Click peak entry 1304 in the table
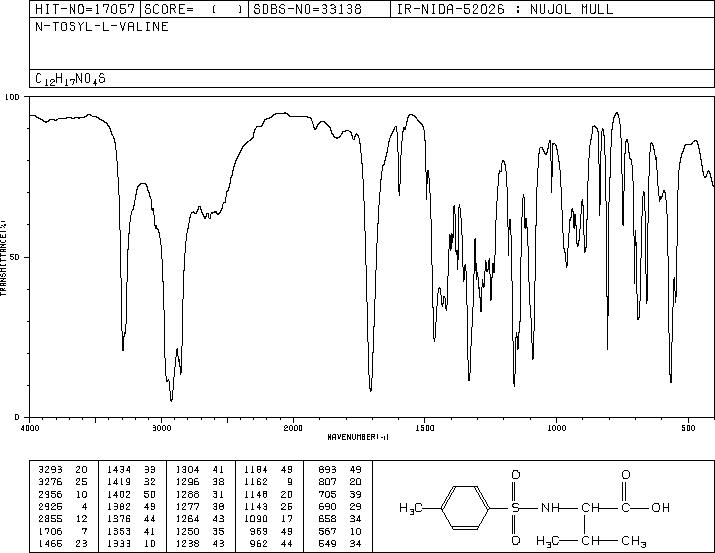 pos(187,470)
